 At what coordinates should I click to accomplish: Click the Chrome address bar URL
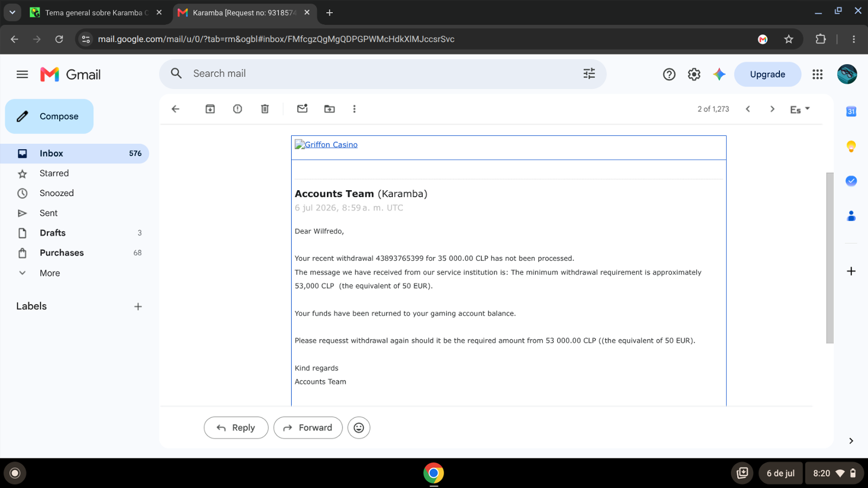[276, 39]
